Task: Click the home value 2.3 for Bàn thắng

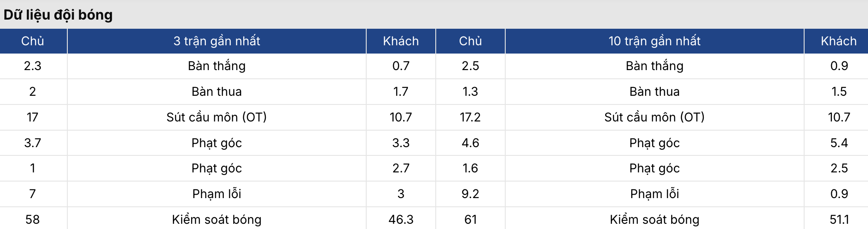Action: click(33, 66)
